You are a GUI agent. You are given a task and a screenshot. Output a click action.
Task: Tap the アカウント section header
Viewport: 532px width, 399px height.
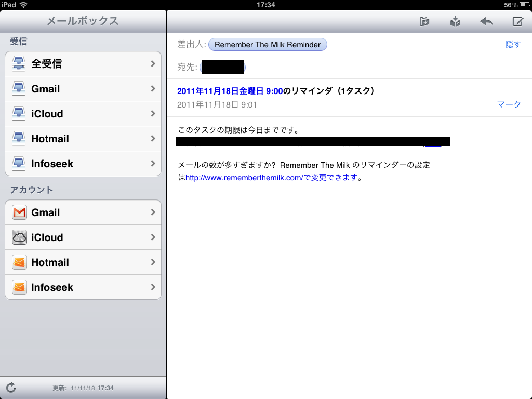coord(32,190)
